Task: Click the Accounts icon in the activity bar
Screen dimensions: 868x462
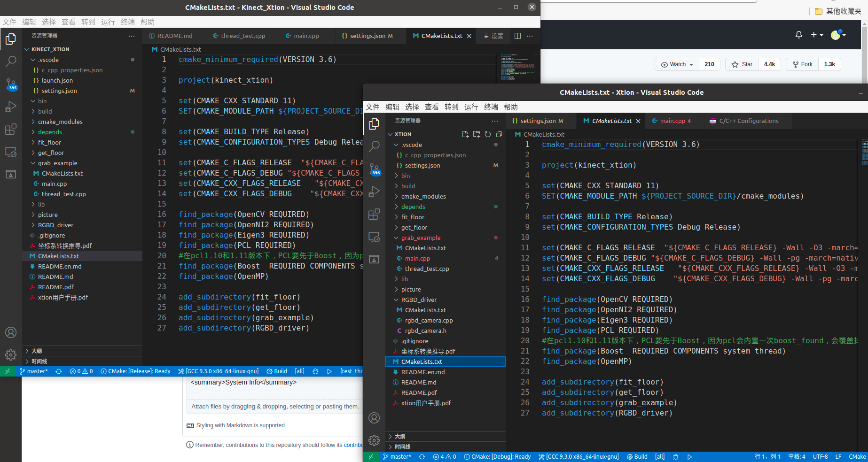Action: click(374, 418)
